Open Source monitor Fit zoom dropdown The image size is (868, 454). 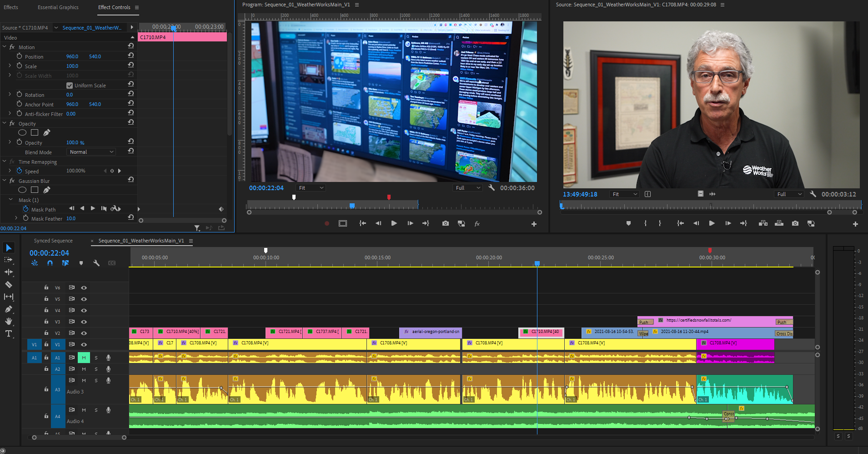pos(624,194)
